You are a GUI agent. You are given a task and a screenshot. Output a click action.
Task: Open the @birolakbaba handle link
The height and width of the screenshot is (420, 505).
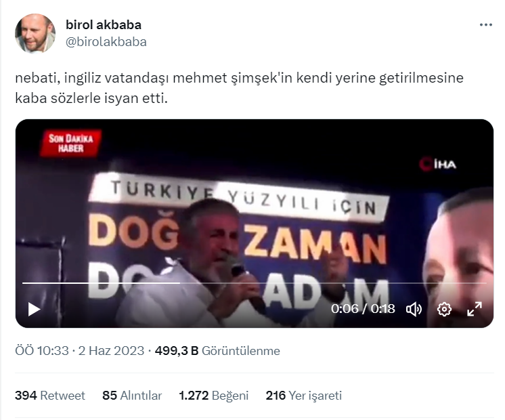(x=106, y=42)
